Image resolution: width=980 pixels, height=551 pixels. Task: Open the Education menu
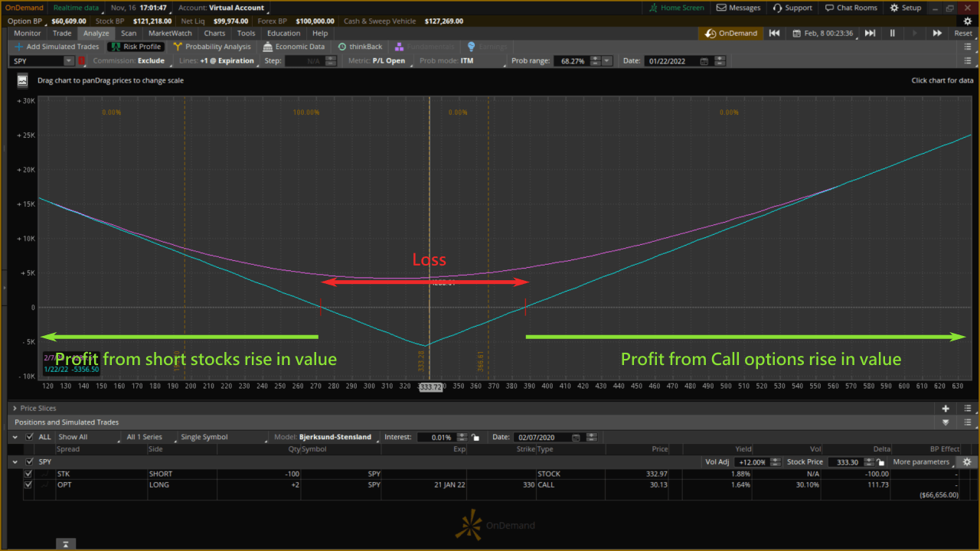click(x=283, y=33)
